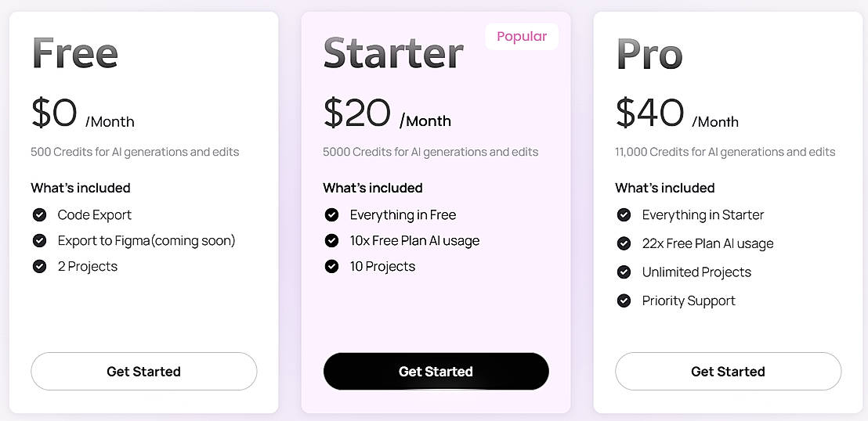Click the 11,000 Credits description text

[x=725, y=152]
